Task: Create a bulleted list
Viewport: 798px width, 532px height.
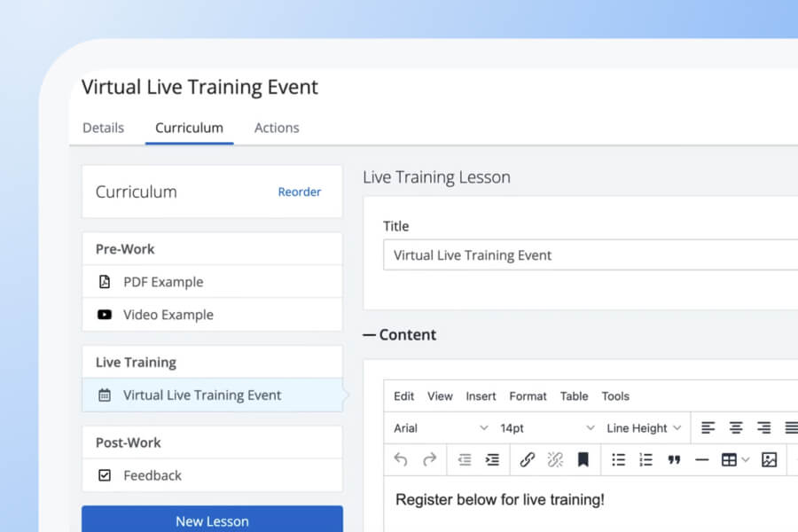Action: click(618, 459)
